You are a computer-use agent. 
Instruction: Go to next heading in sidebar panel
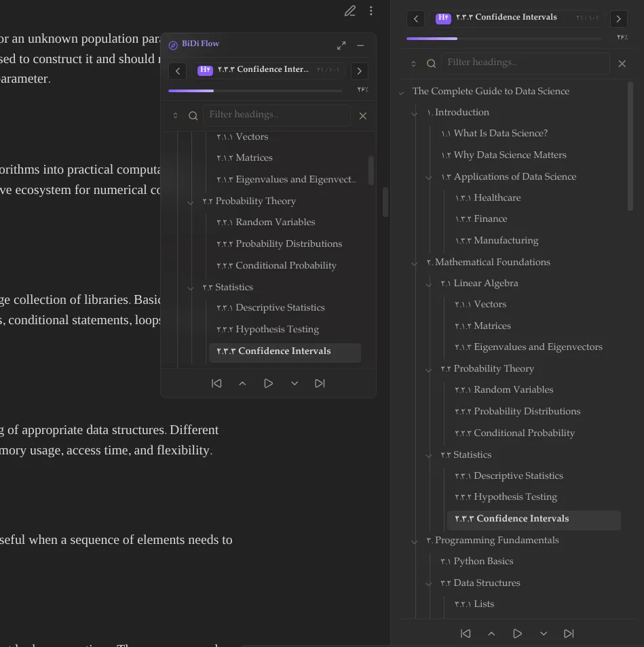618,19
